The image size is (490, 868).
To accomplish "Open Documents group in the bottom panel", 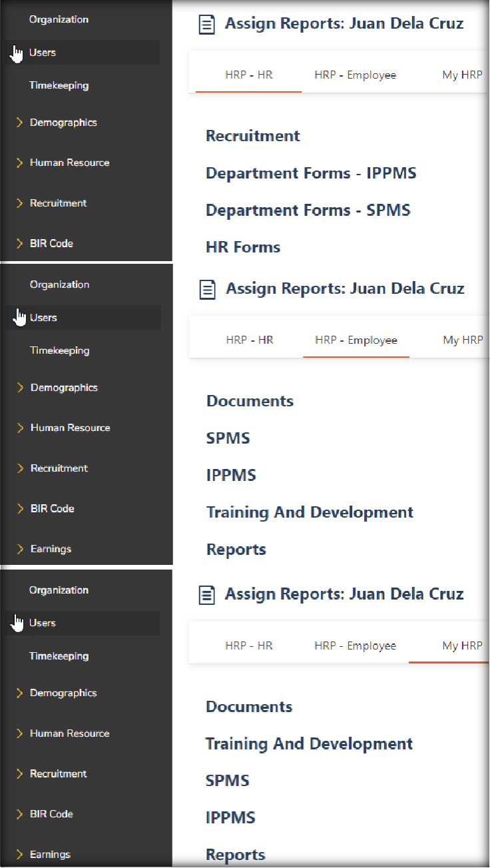I will tap(249, 707).
